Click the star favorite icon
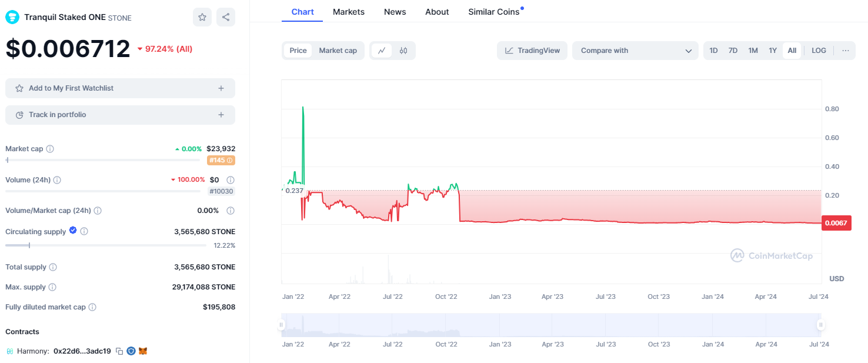Screen dimensions: 868x363 click(x=202, y=17)
